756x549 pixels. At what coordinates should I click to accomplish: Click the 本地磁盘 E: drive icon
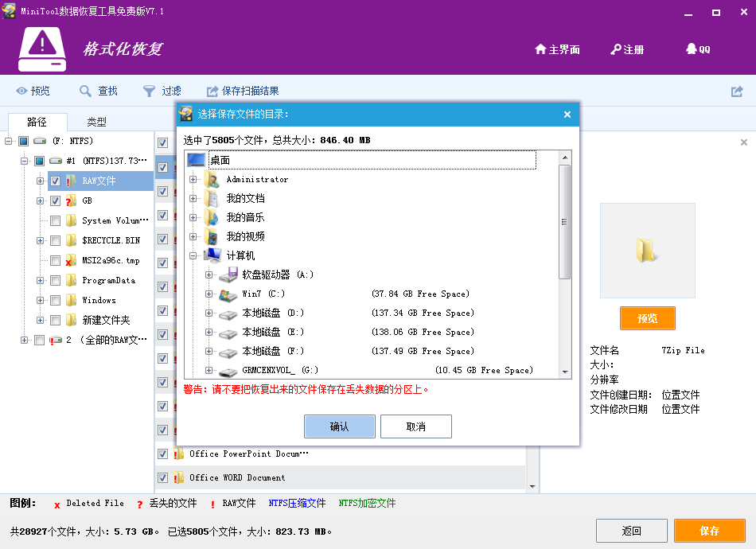tap(228, 333)
